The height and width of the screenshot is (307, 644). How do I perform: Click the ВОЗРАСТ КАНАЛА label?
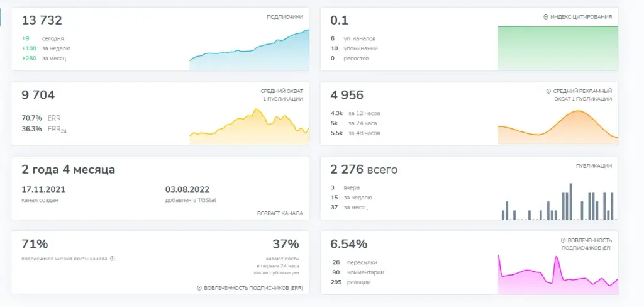pyautogui.click(x=280, y=213)
